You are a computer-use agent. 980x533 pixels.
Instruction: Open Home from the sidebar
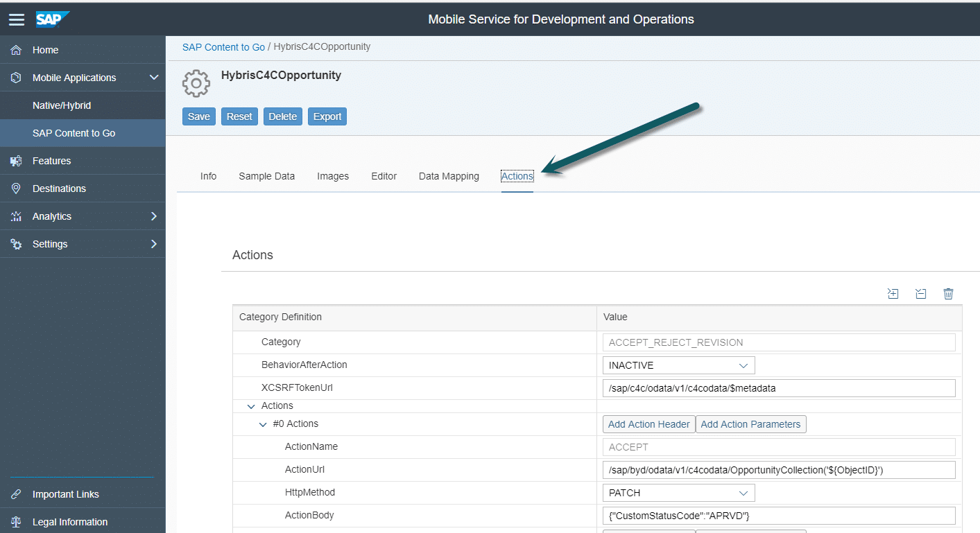click(x=45, y=50)
